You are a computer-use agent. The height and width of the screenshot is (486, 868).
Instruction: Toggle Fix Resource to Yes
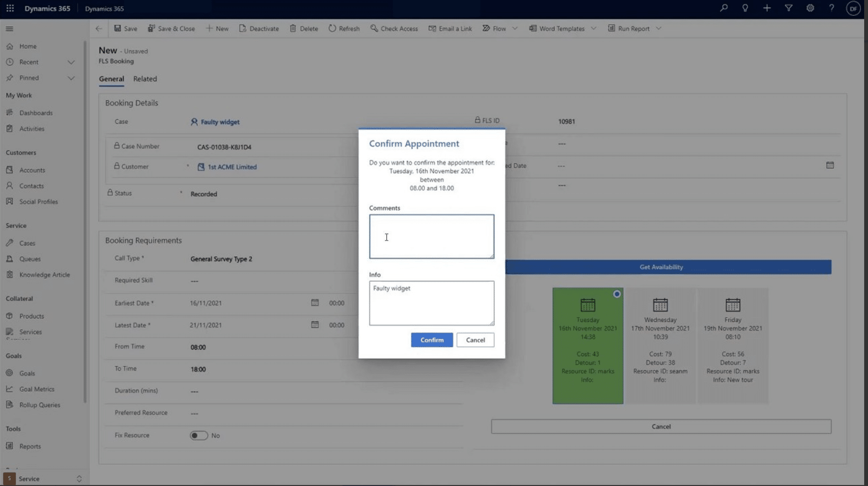(199, 435)
